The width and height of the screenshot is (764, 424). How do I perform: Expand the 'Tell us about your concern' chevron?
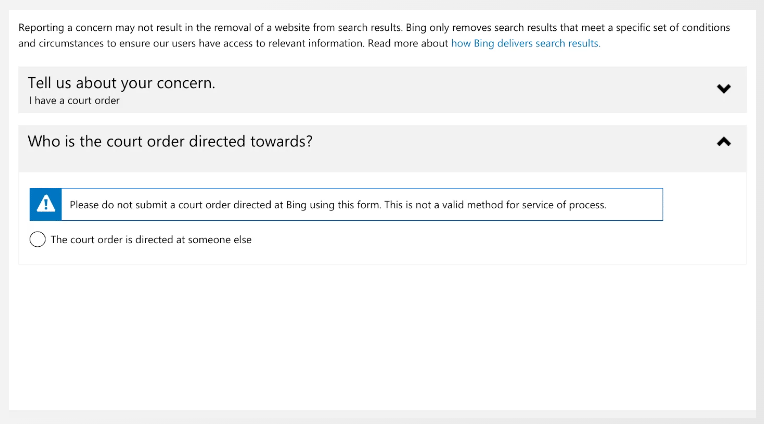(724, 88)
